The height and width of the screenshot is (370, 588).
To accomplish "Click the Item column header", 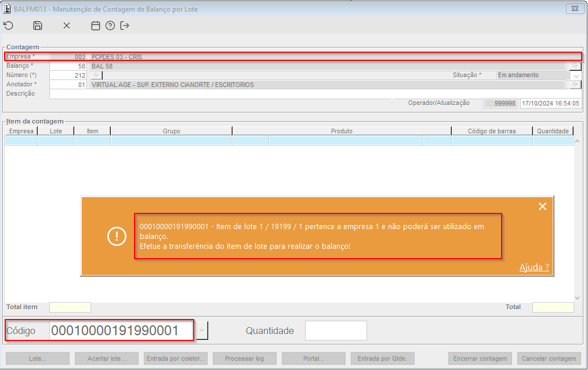I will 92,131.
